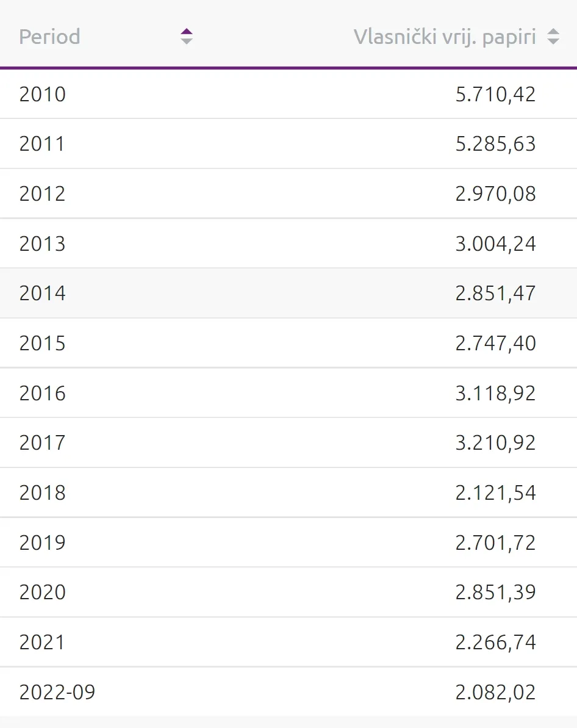The image size is (577, 728).
Task: Select the 2012 row
Action: [288, 193]
